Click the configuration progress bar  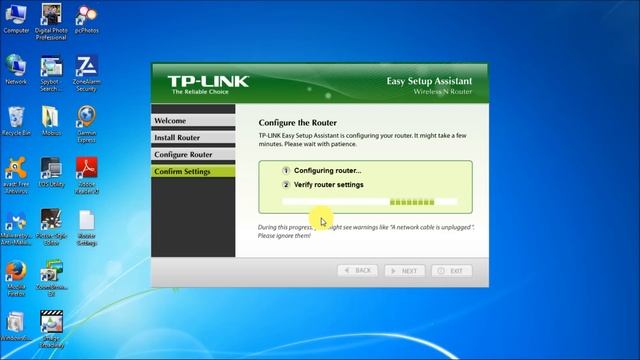pos(369,202)
